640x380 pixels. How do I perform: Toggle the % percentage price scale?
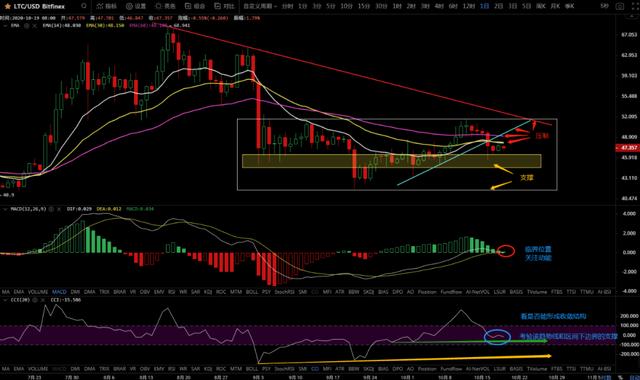coord(620,377)
